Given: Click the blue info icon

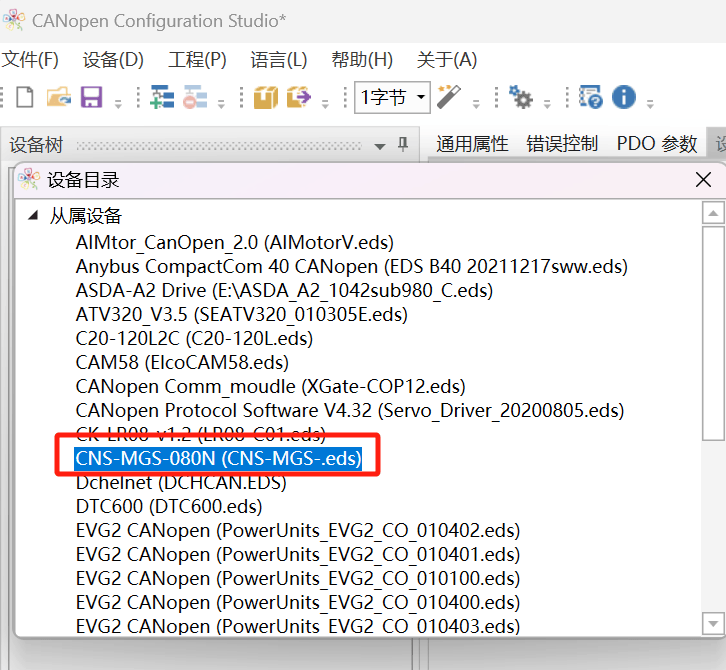Looking at the screenshot, I should 624,97.
